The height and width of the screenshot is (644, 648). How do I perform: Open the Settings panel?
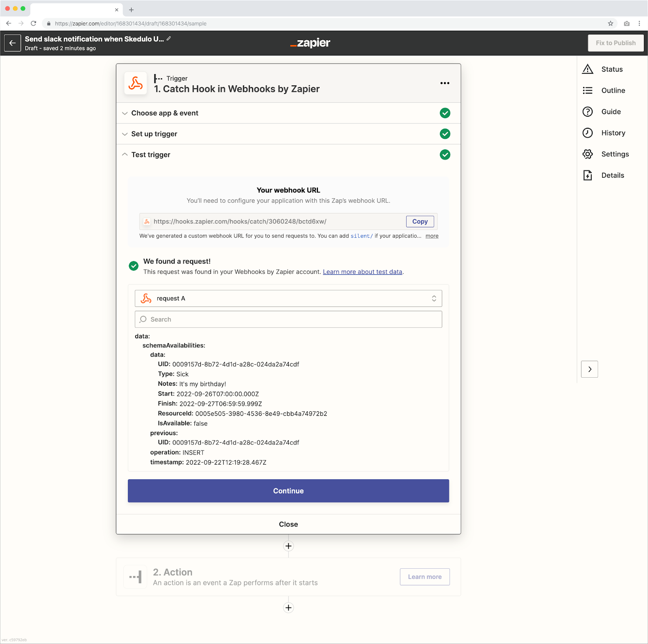615,154
